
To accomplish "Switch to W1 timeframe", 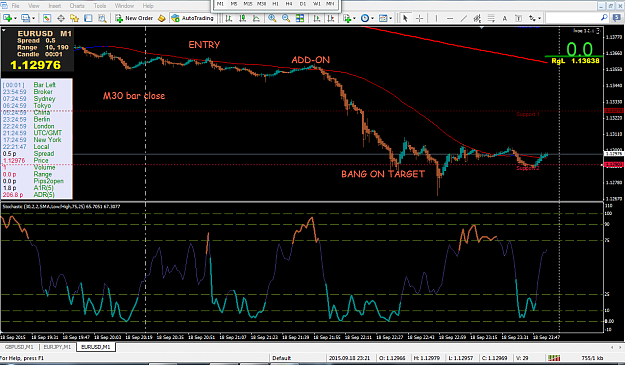I will 316,4.
